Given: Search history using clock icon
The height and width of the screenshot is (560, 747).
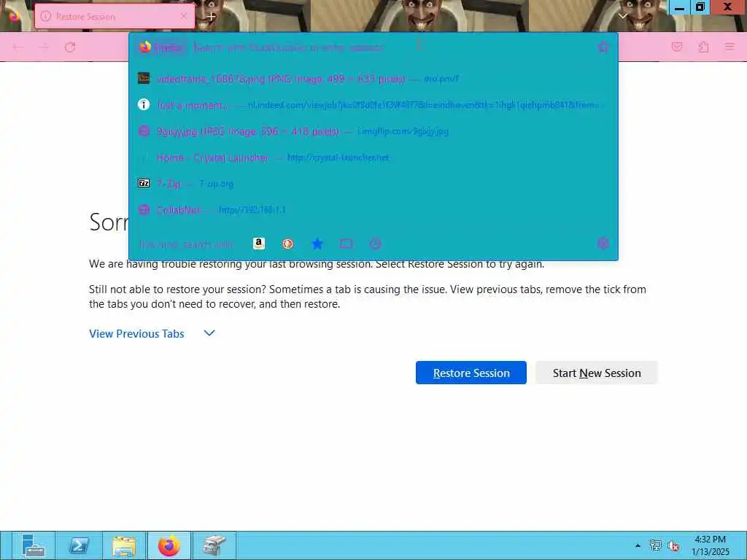Looking at the screenshot, I should click(x=376, y=244).
